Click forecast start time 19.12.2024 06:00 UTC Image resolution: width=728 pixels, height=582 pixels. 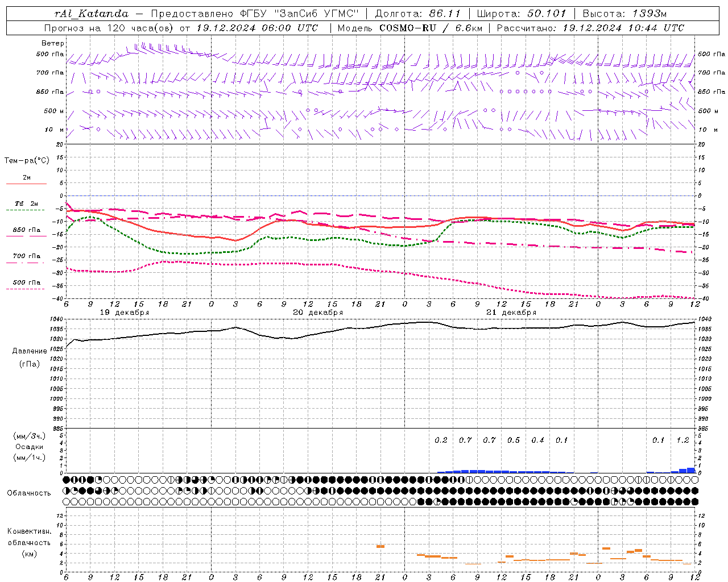click(257, 28)
